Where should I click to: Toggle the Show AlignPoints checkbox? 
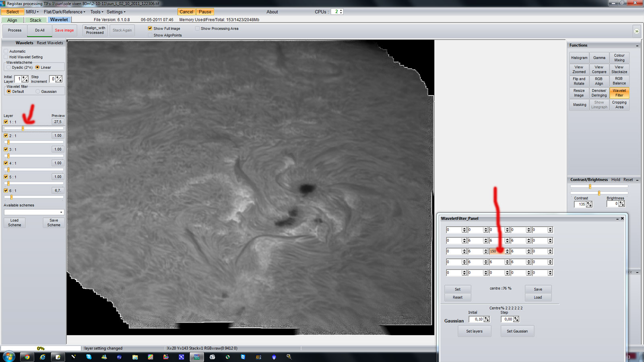click(x=150, y=35)
